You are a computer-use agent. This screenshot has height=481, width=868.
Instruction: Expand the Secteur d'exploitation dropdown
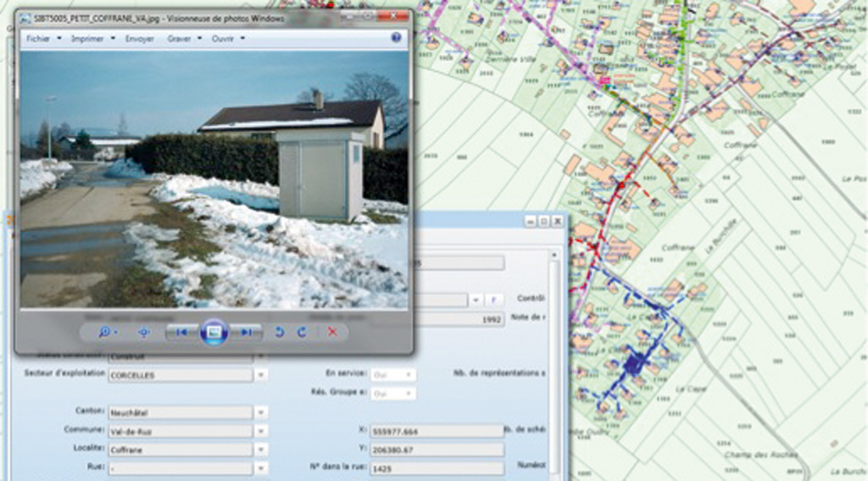(x=261, y=374)
